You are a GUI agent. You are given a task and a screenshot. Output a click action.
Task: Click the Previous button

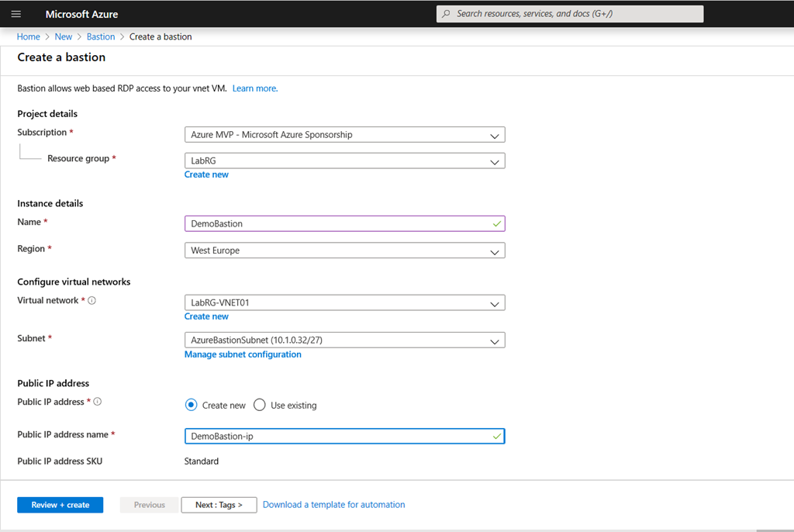point(150,505)
